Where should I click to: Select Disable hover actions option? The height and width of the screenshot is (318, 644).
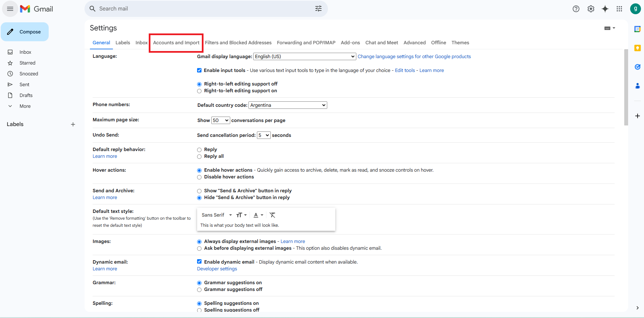199,177
